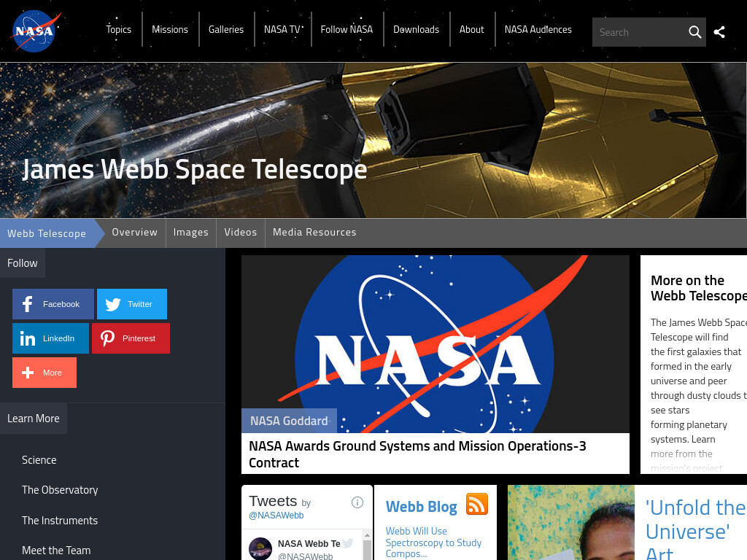Open Webb Will Use Spectroscopy blog post

point(433,542)
